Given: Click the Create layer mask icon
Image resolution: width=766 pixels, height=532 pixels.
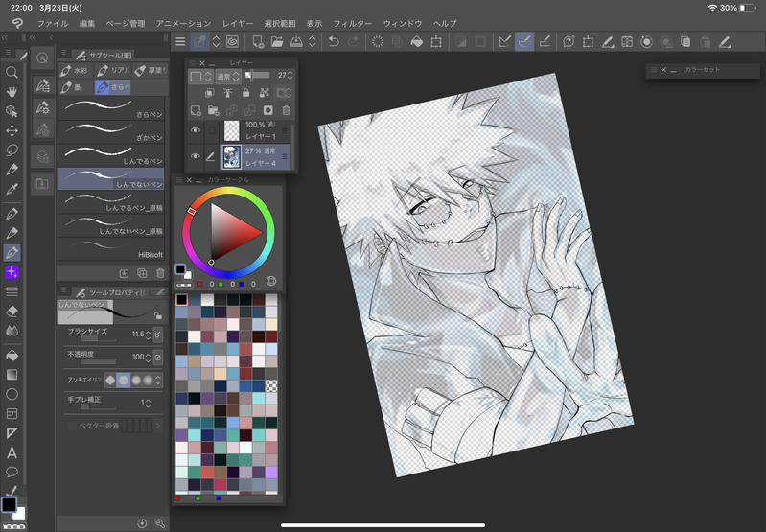Looking at the screenshot, I should coord(267,110).
